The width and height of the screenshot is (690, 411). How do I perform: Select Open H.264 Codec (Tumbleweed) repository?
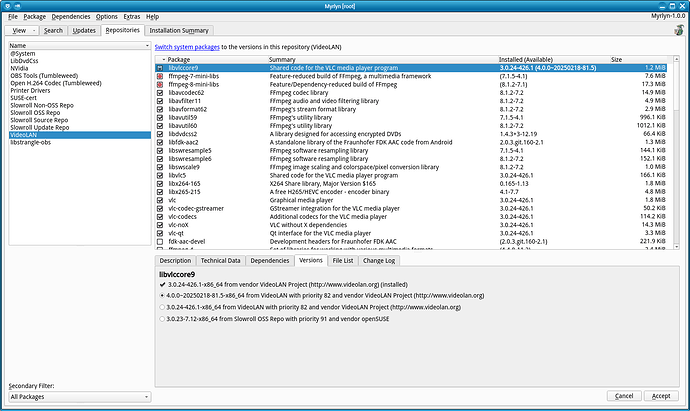80,83
